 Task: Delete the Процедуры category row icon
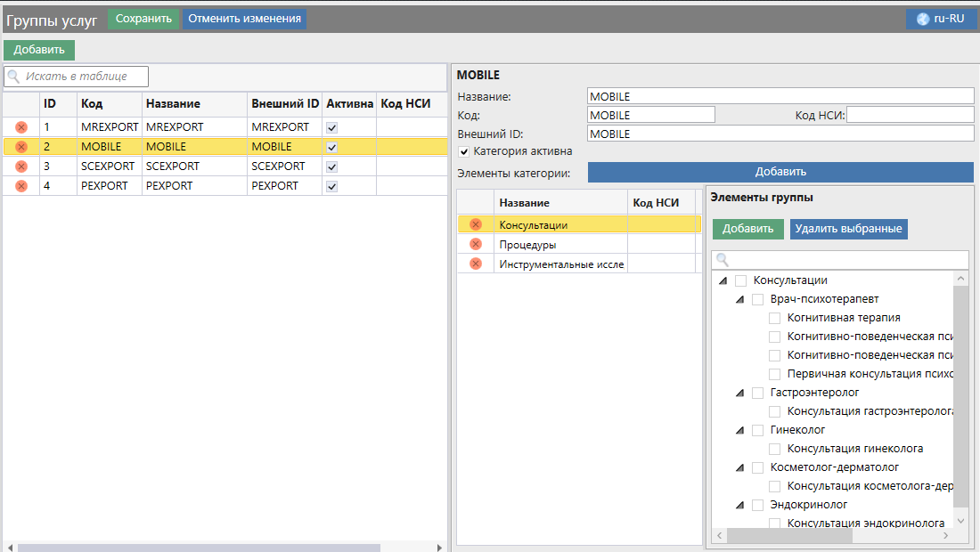[x=476, y=244]
